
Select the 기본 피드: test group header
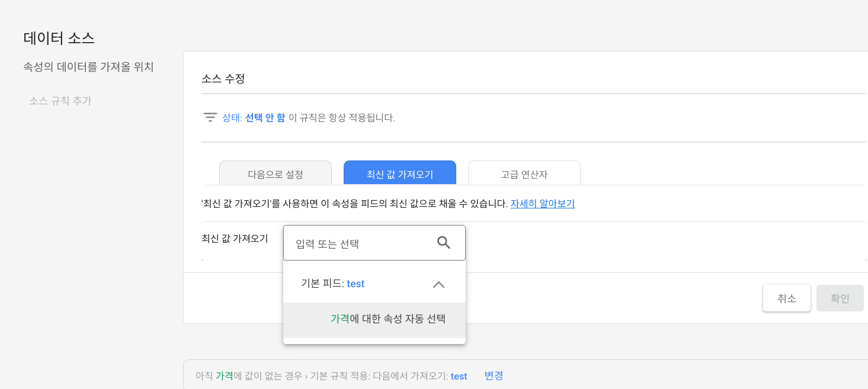coord(374,284)
